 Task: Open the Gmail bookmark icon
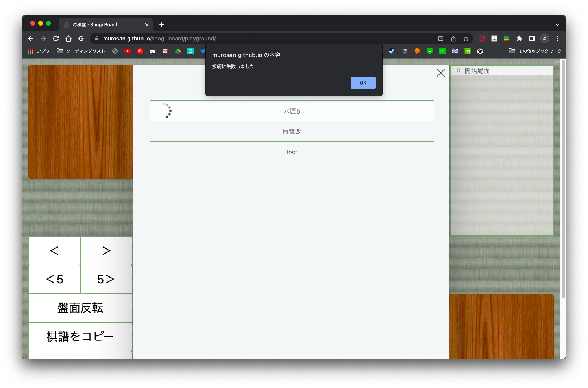click(x=165, y=51)
